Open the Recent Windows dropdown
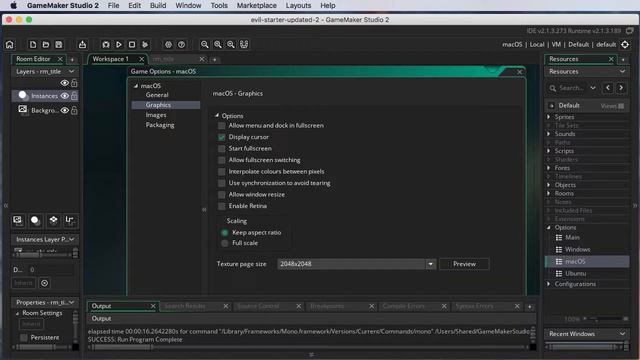Viewport: 640px width, 360px height. 622,334
